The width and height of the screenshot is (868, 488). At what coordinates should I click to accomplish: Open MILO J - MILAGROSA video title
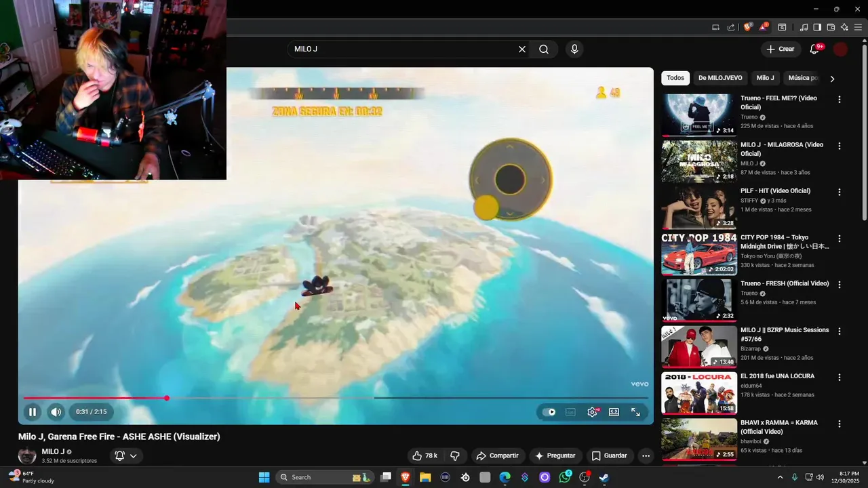point(782,149)
